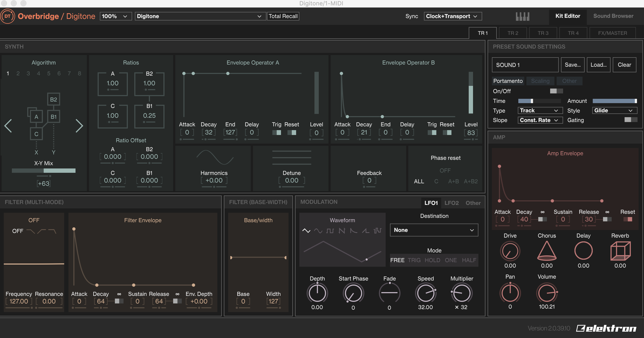
Task: Click the Chorus cone icon
Action: point(547,251)
